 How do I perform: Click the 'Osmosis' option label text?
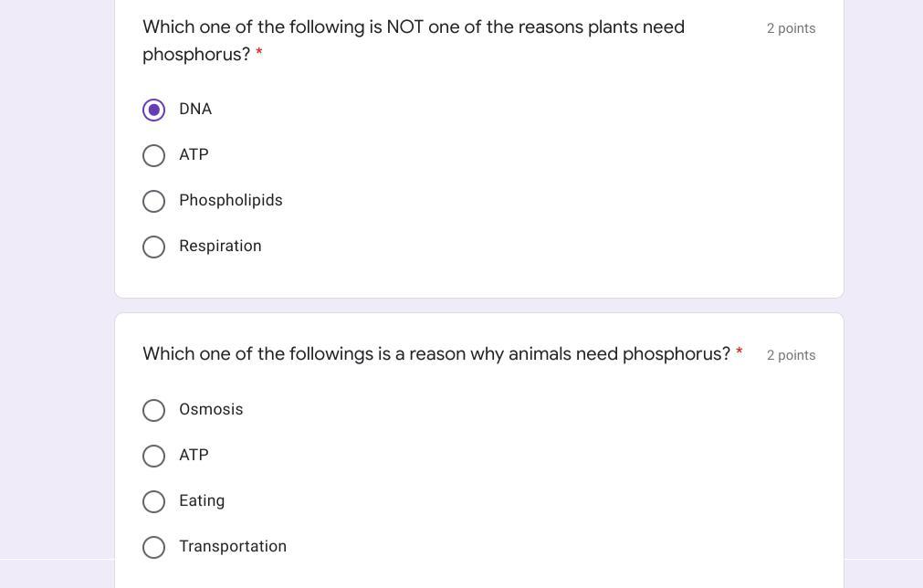[211, 409]
